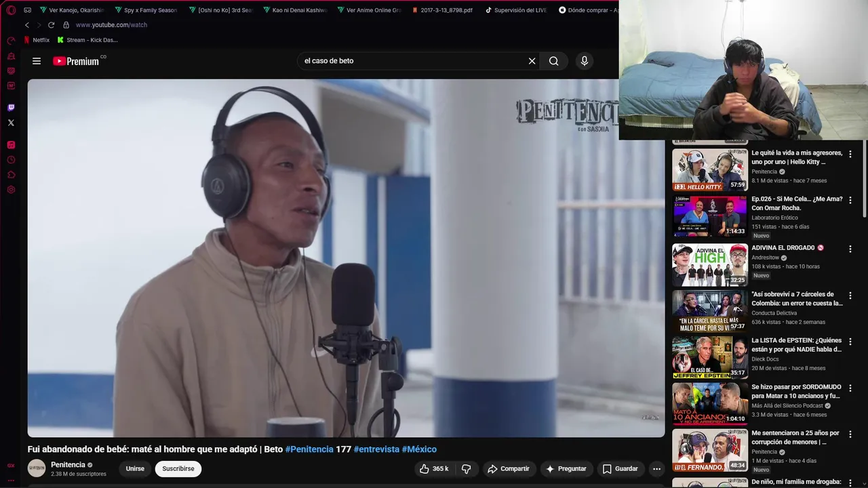This screenshot has width=868, height=488.
Task: Open more actions ellipsis under video
Action: (x=656, y=469)
